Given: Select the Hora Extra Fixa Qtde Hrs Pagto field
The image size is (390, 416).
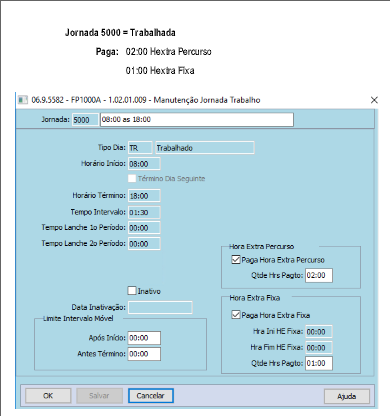Looking at the screenshot, I should click(x=319, y=363).
